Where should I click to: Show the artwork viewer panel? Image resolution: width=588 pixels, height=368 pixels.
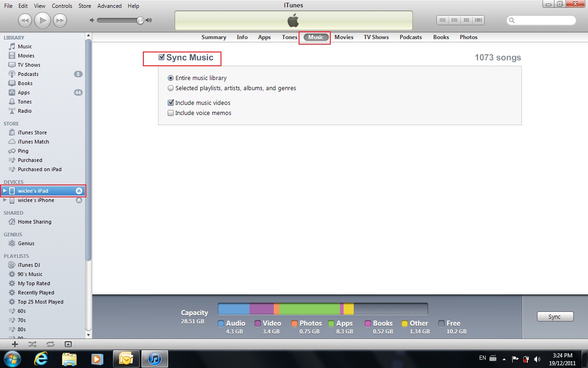(68, 344)
